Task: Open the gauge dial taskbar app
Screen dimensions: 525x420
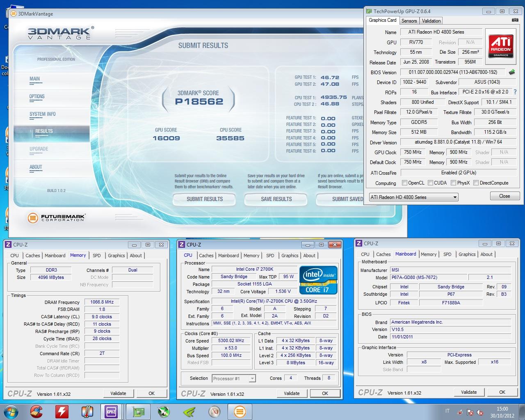Action: 214,411
